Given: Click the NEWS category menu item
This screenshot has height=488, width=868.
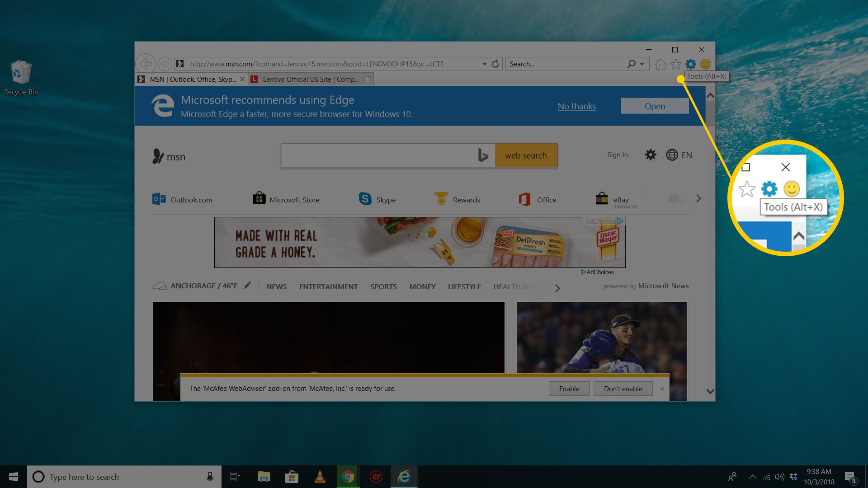Looking at the screenshot, I should [x=275, y=286].
